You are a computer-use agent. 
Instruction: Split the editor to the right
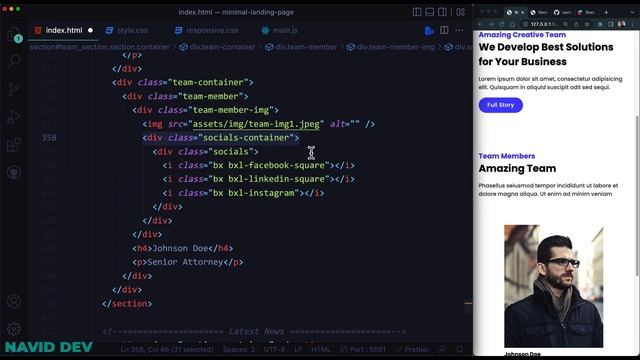point(444,30)
